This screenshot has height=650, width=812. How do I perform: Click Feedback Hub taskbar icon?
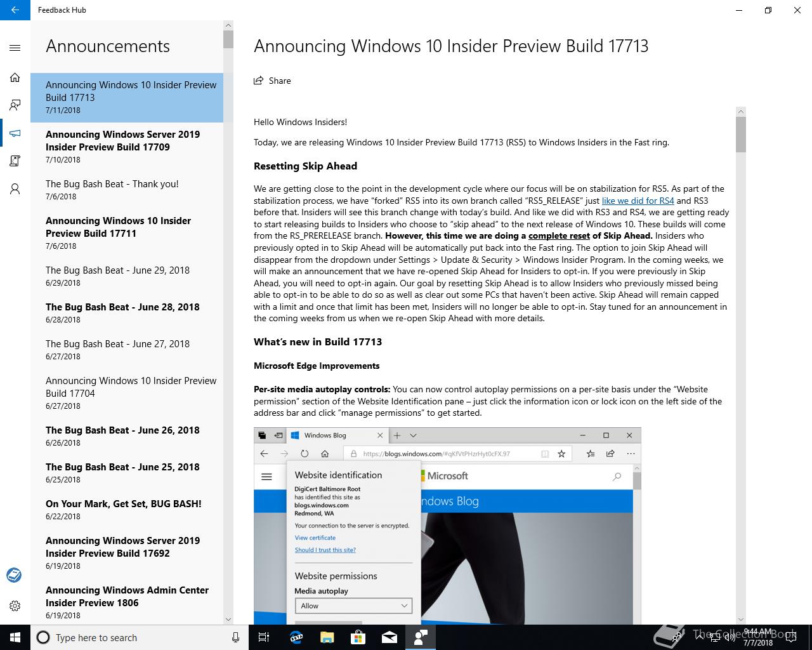pyautogui.click(x=420, y=637)
